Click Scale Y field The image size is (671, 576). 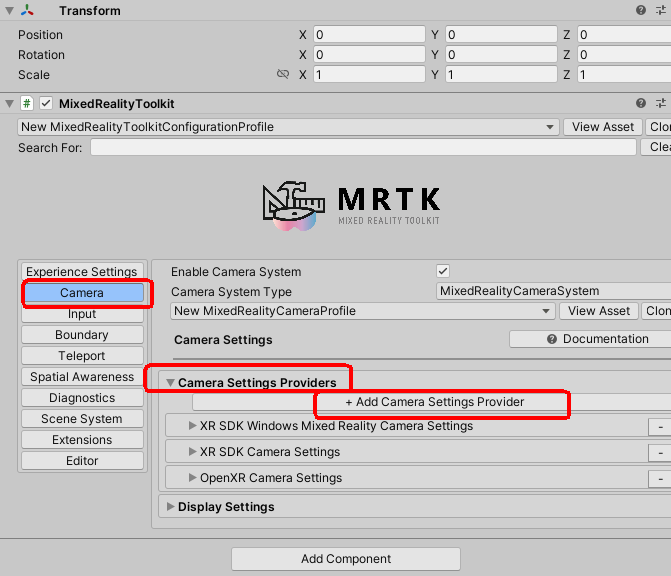point(501,74)
